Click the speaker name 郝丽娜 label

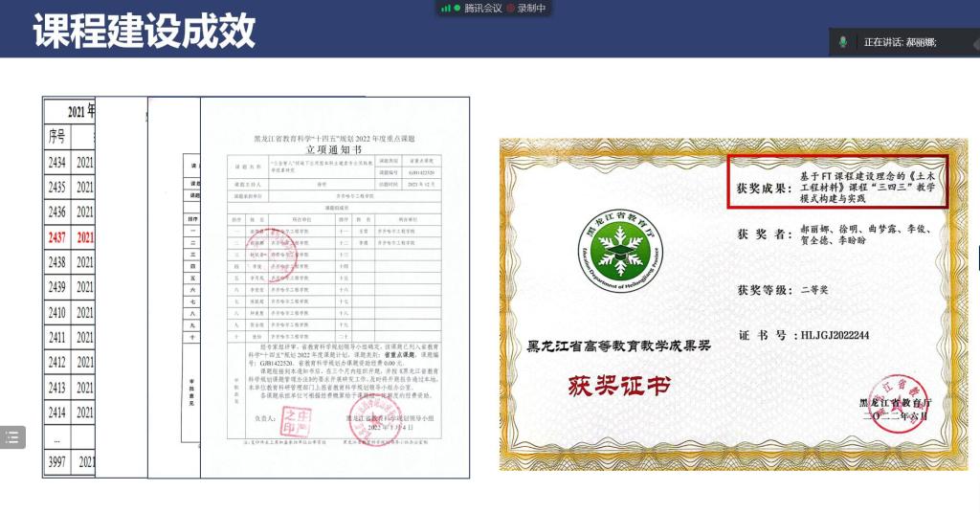(x=921, y=42)
